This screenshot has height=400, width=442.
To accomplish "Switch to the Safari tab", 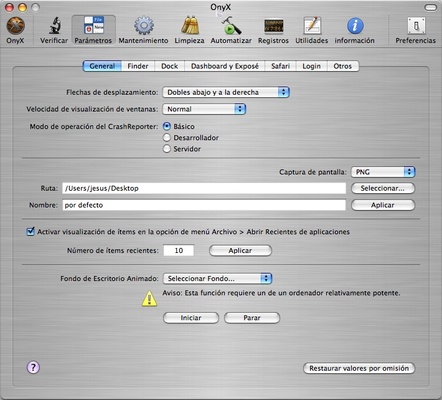I will tap(280, 66).
